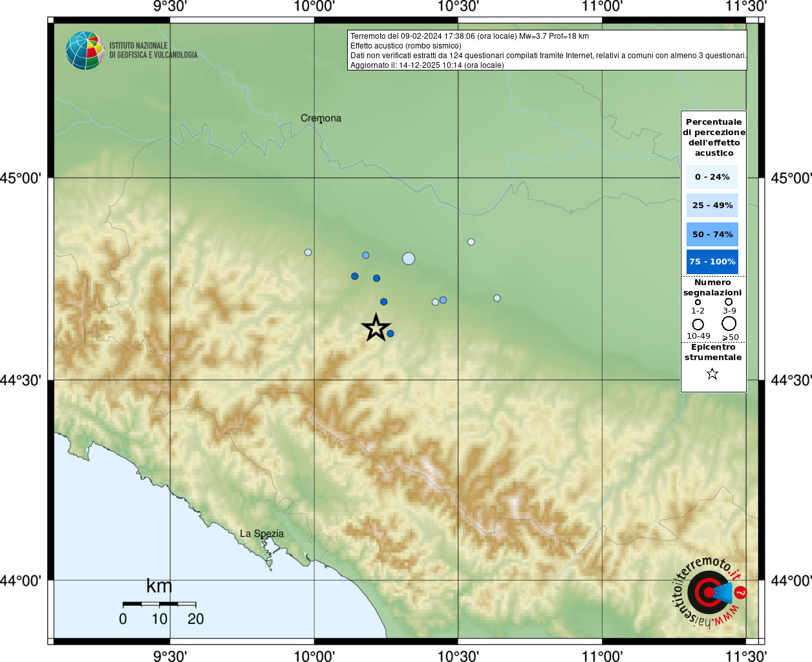Click the 75 - 100% color swatch

tap(712, 262)
